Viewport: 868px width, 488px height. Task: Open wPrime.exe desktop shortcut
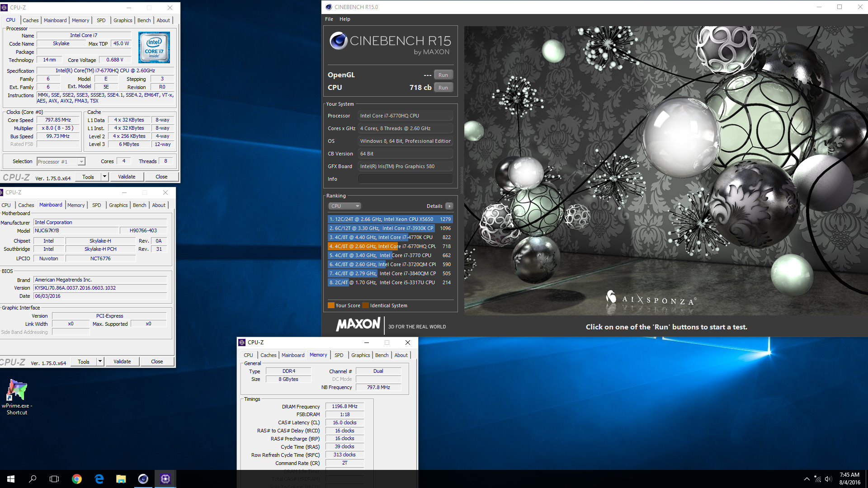[17, 397]
